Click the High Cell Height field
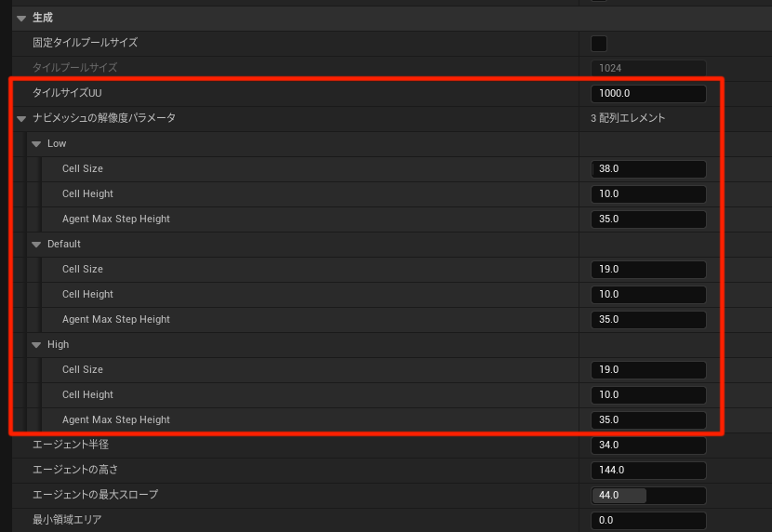772x532 pixels. click(647, 394)
